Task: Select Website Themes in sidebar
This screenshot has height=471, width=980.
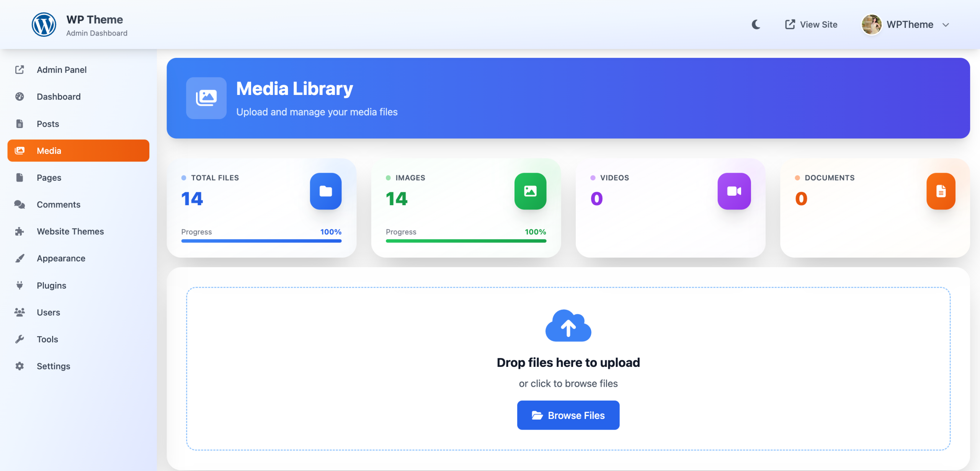Action: [70, 231]
